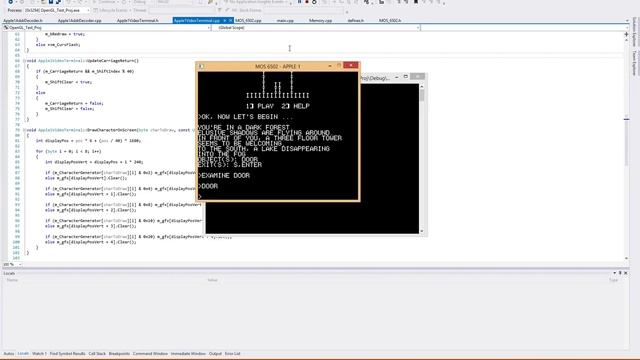This screenshot has width=640, height=360.
Task: Open the defines.h tab
Action: click(356, 20)
